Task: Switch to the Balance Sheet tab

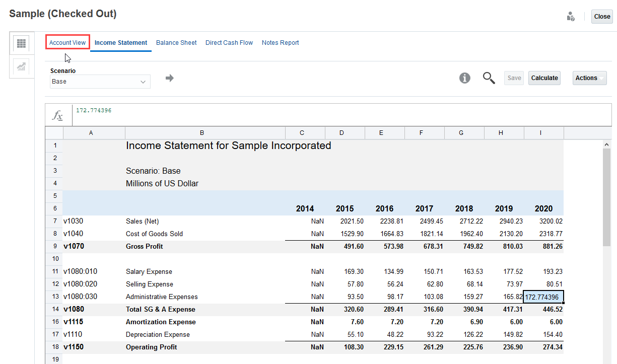Action: tap(176, 42)
